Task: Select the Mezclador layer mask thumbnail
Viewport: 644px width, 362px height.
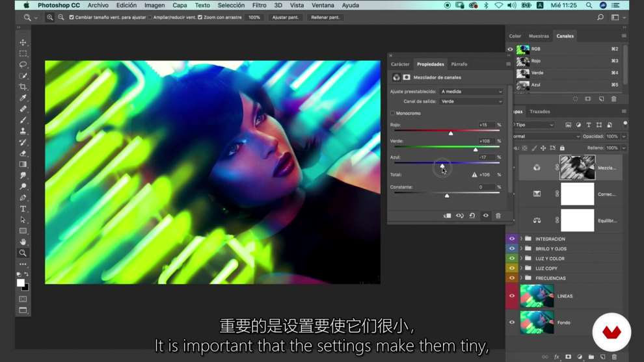Action: click(577, 168)
